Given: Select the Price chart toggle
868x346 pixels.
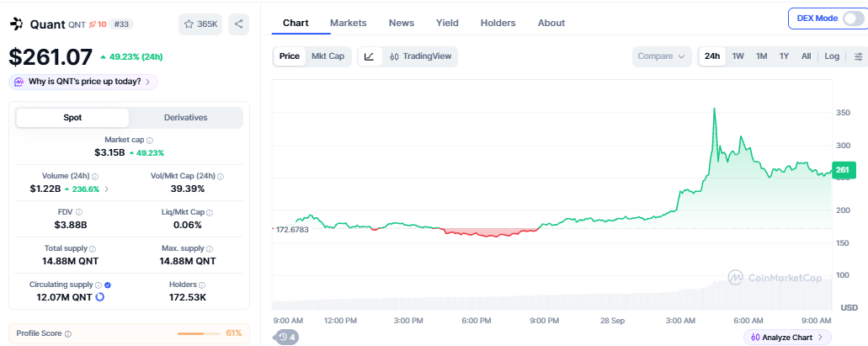Looking at the screenshot, I should click(290, 56).
